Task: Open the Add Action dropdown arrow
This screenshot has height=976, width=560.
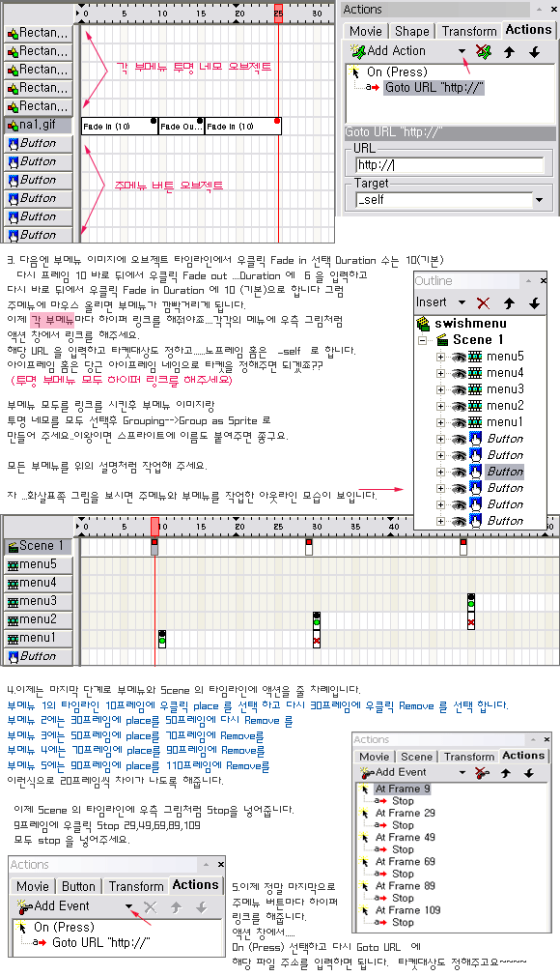Action: coord(462,51)
